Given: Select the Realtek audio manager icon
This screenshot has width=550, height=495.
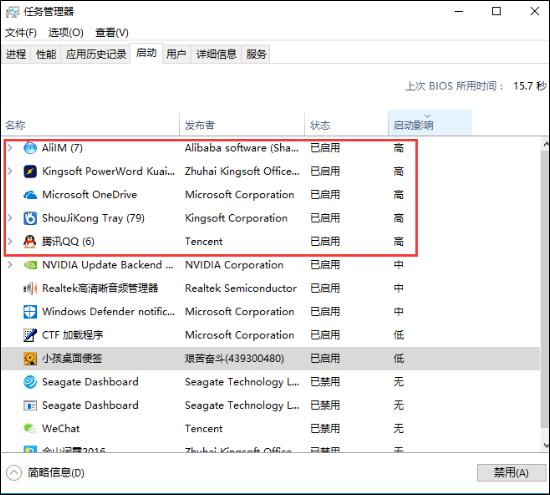Looking at the screenshot, I should [x=30, y=288].
